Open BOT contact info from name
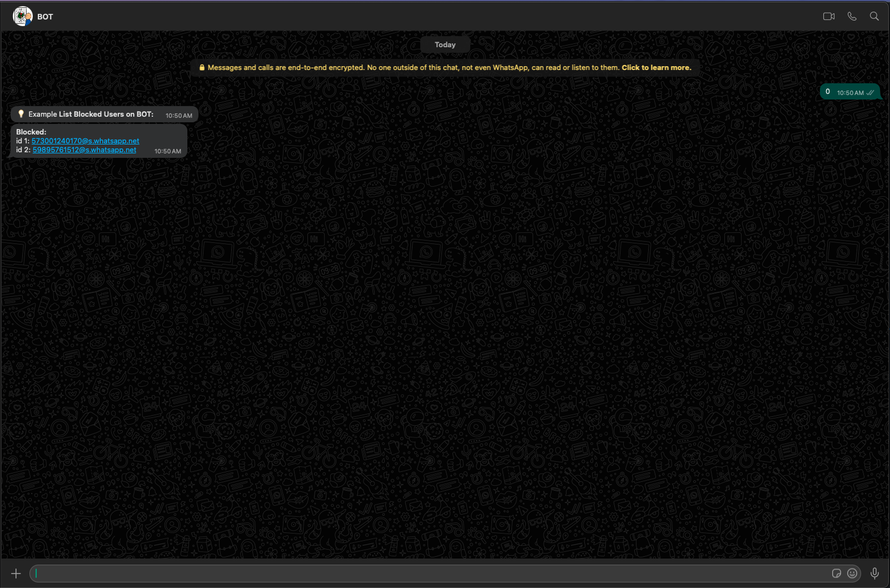Viewport: 890px width, 588px height. click(x=45, y=17)
